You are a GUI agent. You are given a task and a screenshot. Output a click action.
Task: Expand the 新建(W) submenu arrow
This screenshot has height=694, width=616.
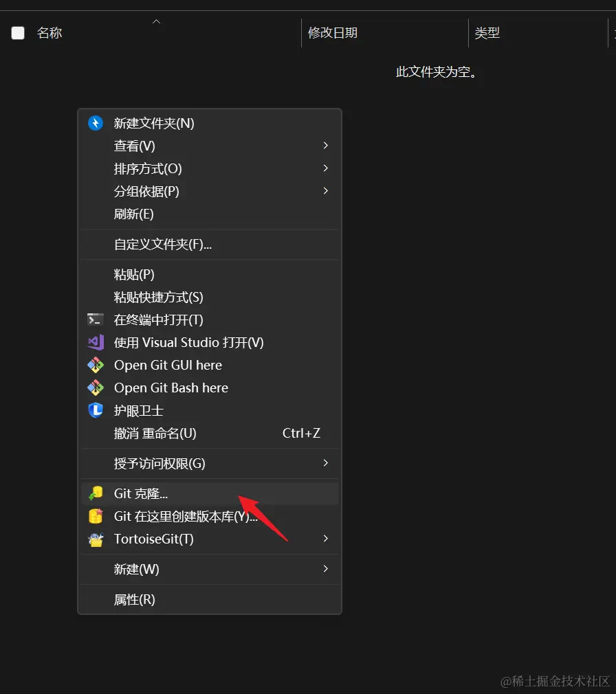click(x=325, y=569)
